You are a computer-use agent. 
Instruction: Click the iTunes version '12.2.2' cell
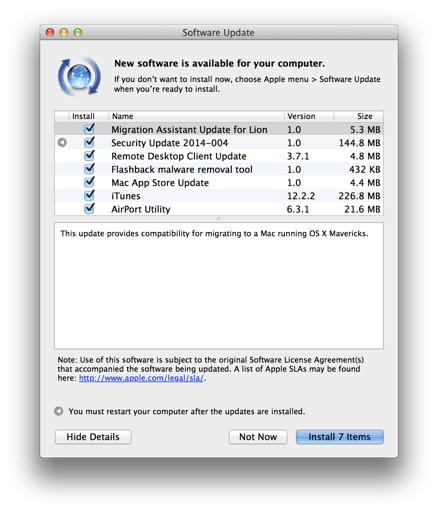(301, 196)
